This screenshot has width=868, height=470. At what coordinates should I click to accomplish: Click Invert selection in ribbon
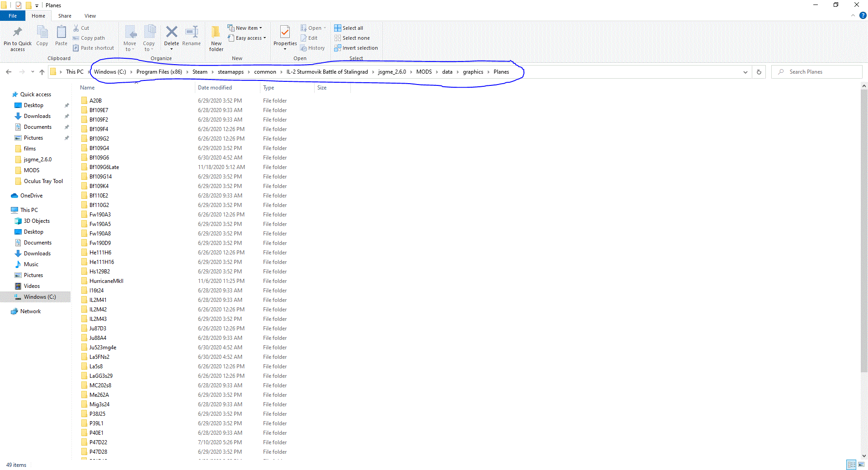pyautogui.click(x=356, y=48)
